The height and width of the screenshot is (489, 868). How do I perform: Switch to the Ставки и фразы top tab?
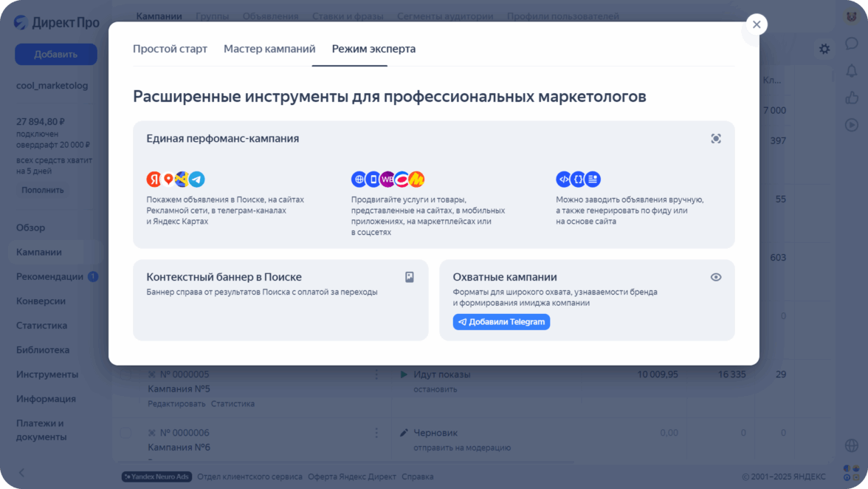coord(348,16)
